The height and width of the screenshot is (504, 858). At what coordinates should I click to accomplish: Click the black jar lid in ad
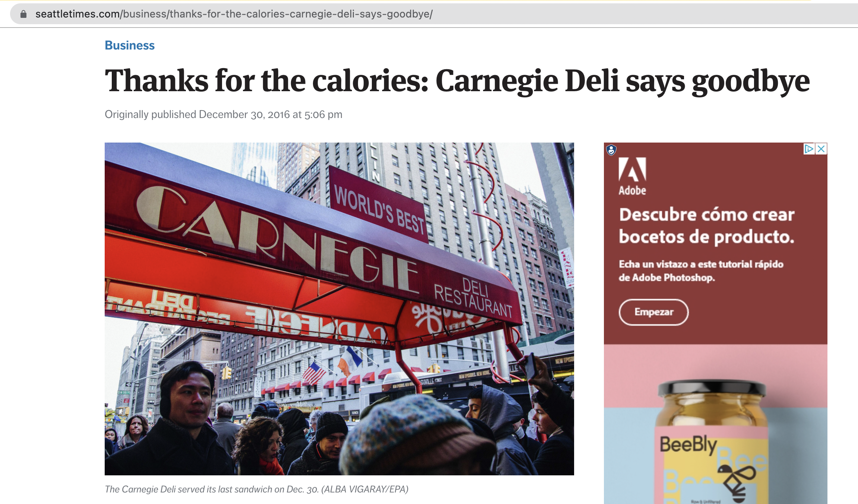[x=712, y=388]
